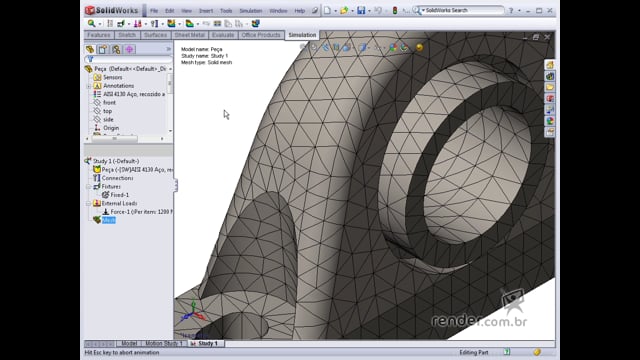640x360 pixels.
Task: Open the File Explorer task pane icon
Action: [550, 87]
